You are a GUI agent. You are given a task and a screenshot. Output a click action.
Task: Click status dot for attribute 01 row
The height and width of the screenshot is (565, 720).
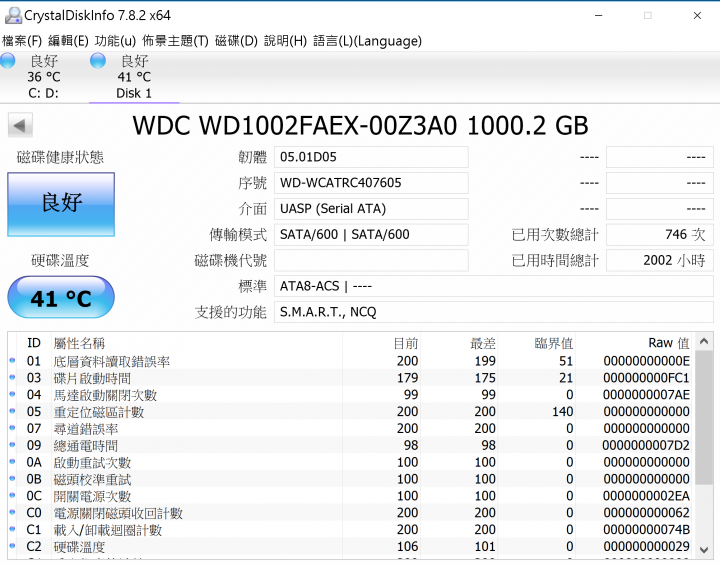(x=12, y=361)
